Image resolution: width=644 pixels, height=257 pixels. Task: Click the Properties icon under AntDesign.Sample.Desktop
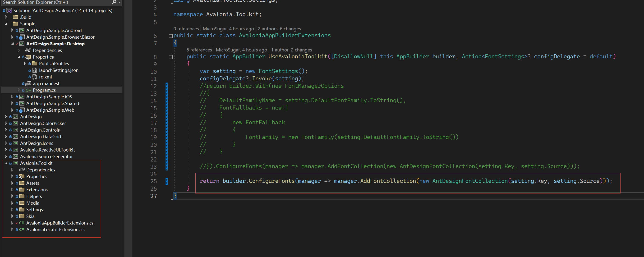(x=28, y=57)
